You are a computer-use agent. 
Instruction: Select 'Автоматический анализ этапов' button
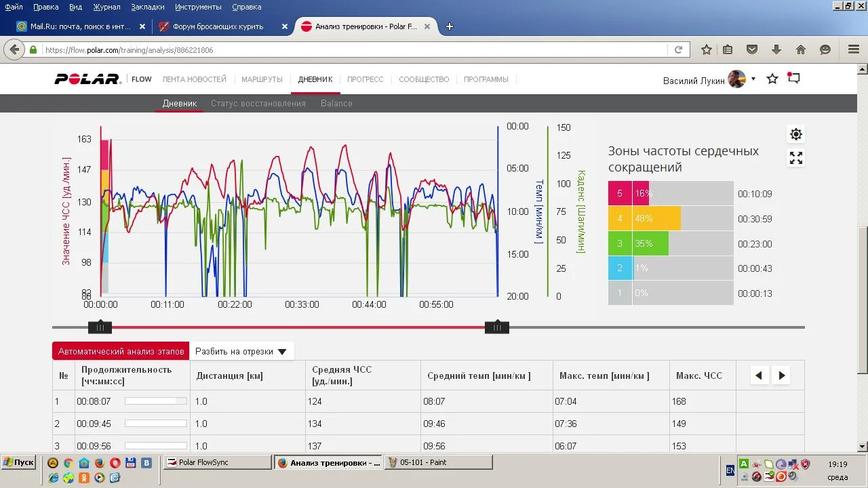click(121, 351)
